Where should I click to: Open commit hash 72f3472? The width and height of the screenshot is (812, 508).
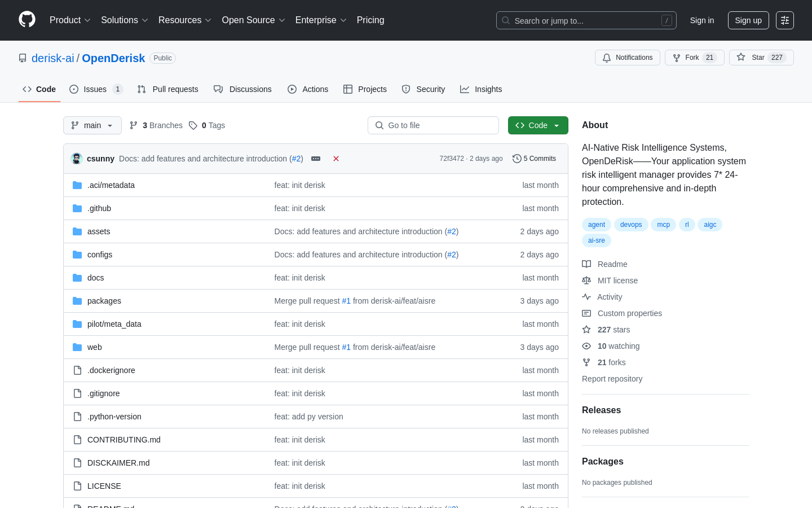[452, 159]
